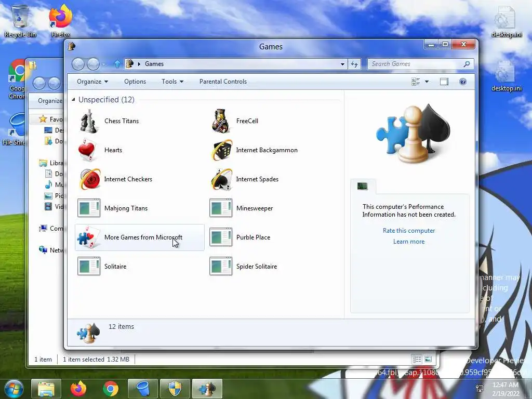Click Options in the toolbar

(135, 82)
